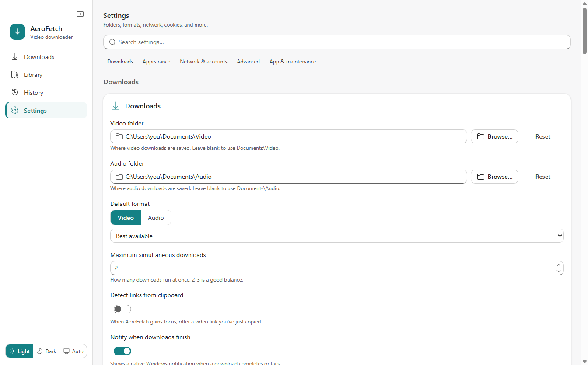Switch to the Light theme

(20, 351)
